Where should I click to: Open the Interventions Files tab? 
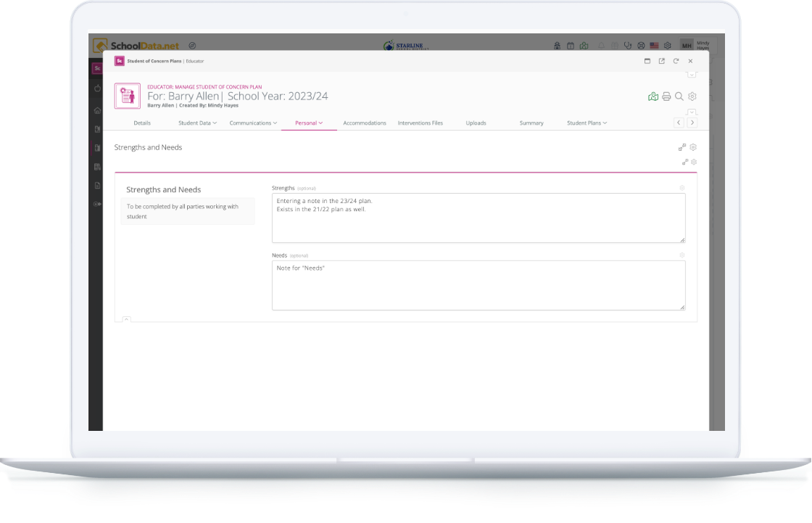click(420, 123)
